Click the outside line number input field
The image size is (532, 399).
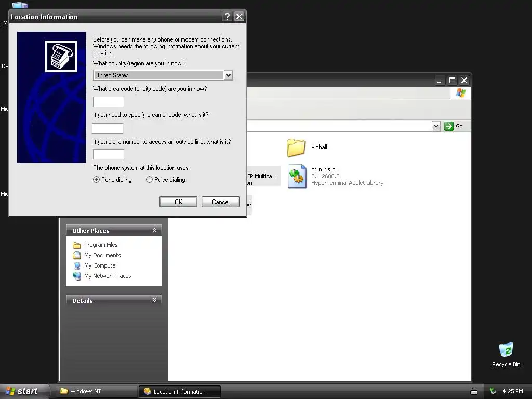pos(109,154)
